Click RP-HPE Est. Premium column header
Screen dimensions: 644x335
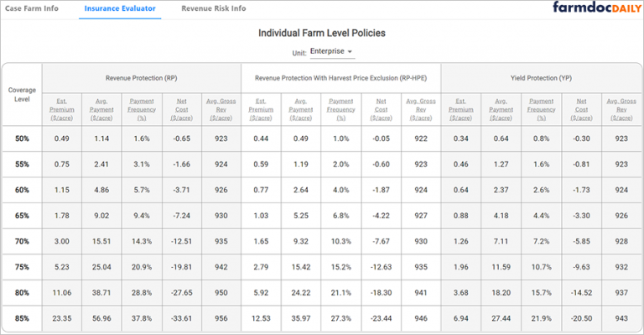point(261,109)
